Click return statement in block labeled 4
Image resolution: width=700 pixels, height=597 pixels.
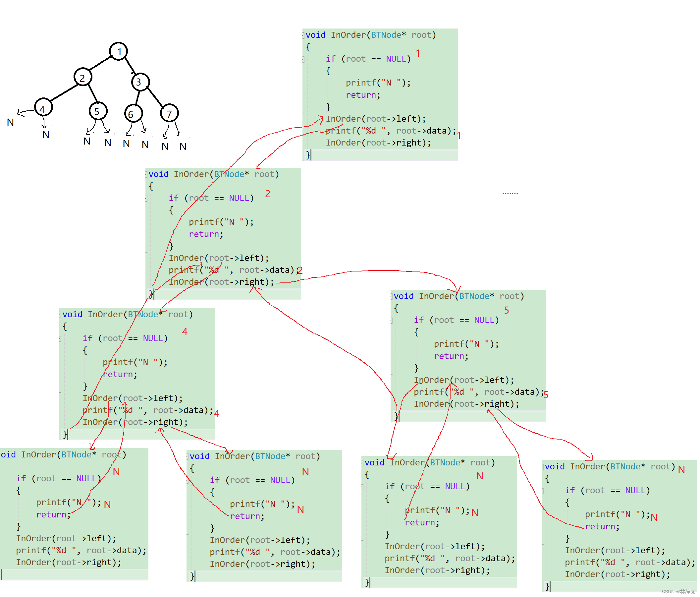[120, 374]
